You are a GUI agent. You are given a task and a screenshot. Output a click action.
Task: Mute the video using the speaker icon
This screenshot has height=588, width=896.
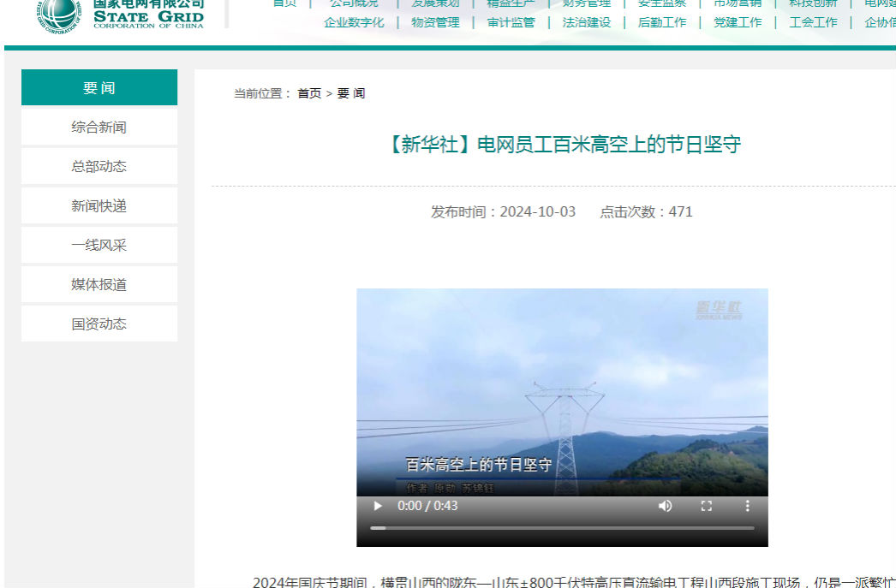point(665,506)
